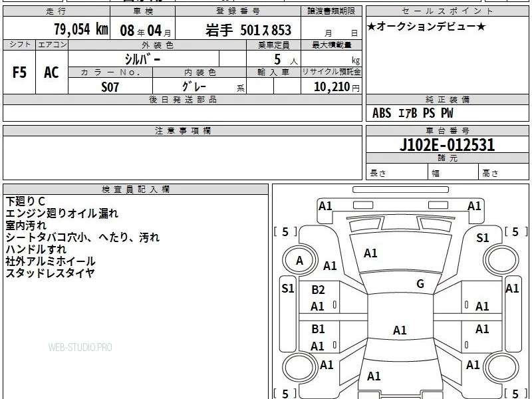This screenshot has height=399, width=532.
Task: Select inspector note 室内汚れ
Action: 26,225
